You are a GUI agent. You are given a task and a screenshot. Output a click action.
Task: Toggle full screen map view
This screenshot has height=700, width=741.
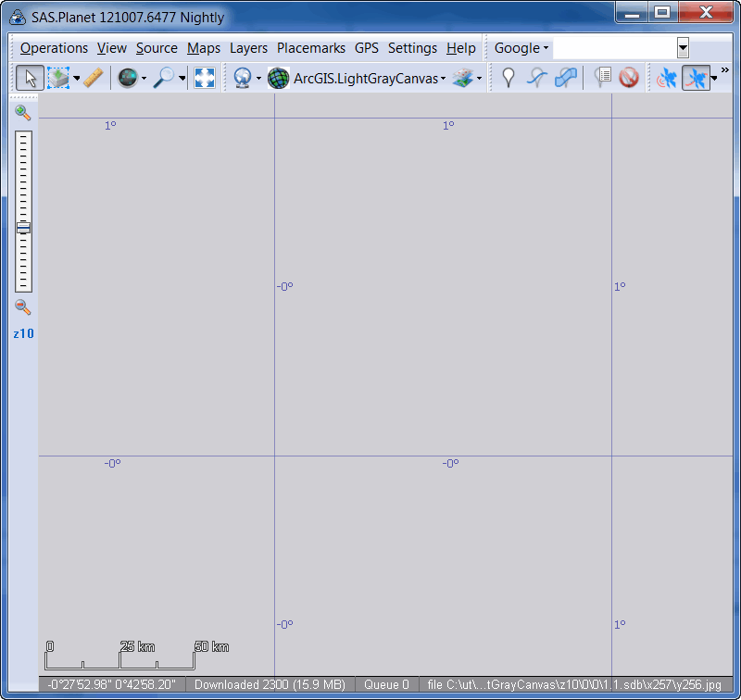pos(205,79)
